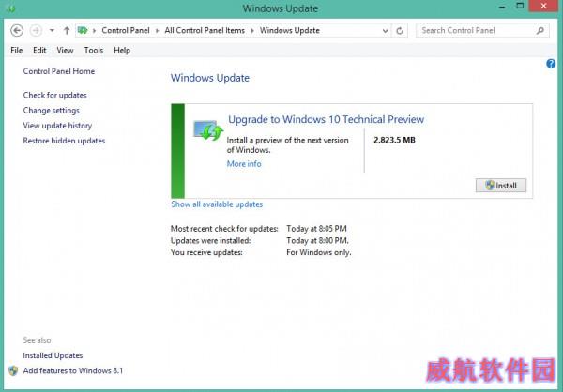Screen dimensions: 563x392
Task: Click the Install button
Action: click(501, 186)
